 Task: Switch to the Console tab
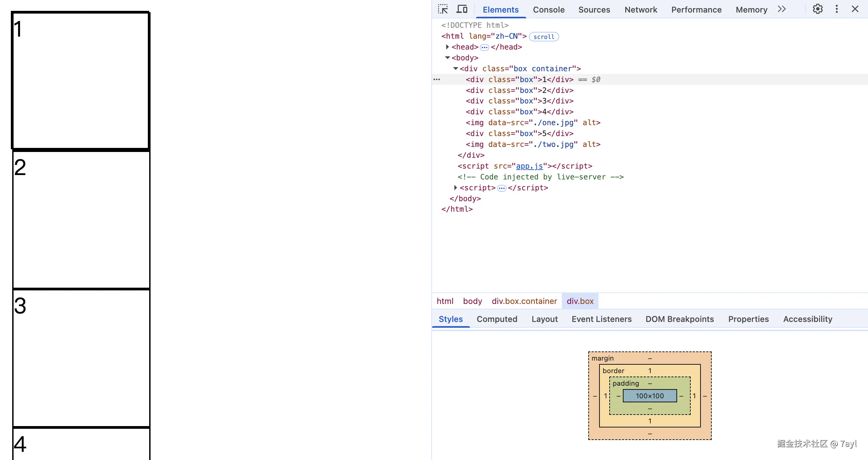pos(549,9)
